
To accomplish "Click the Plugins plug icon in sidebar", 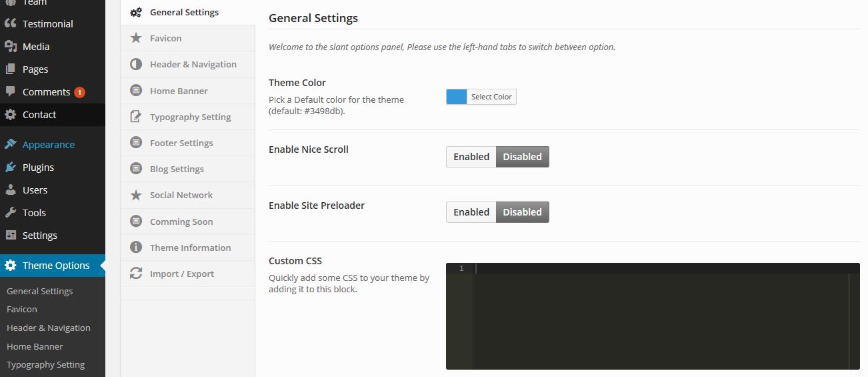I will click(11, 167).
